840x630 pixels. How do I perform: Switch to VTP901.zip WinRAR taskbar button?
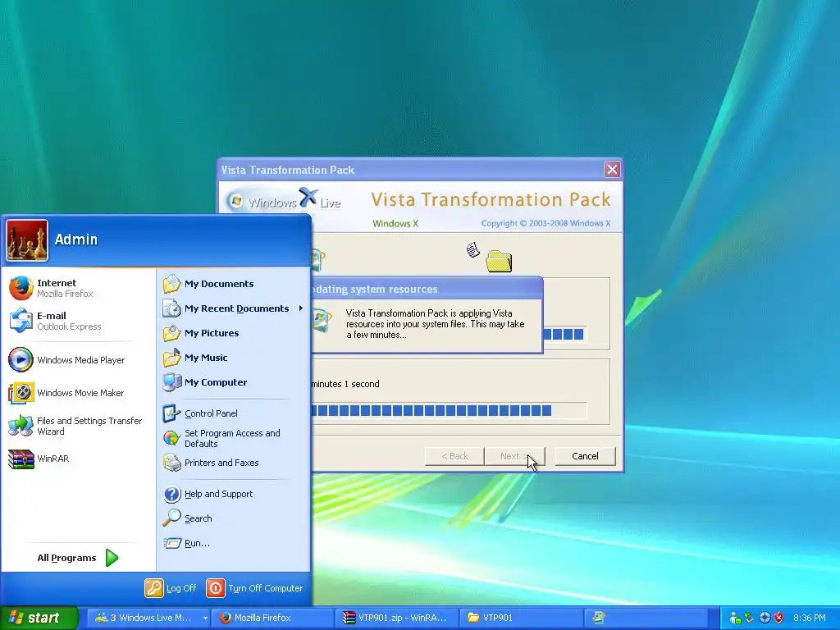tap(397, 618)
